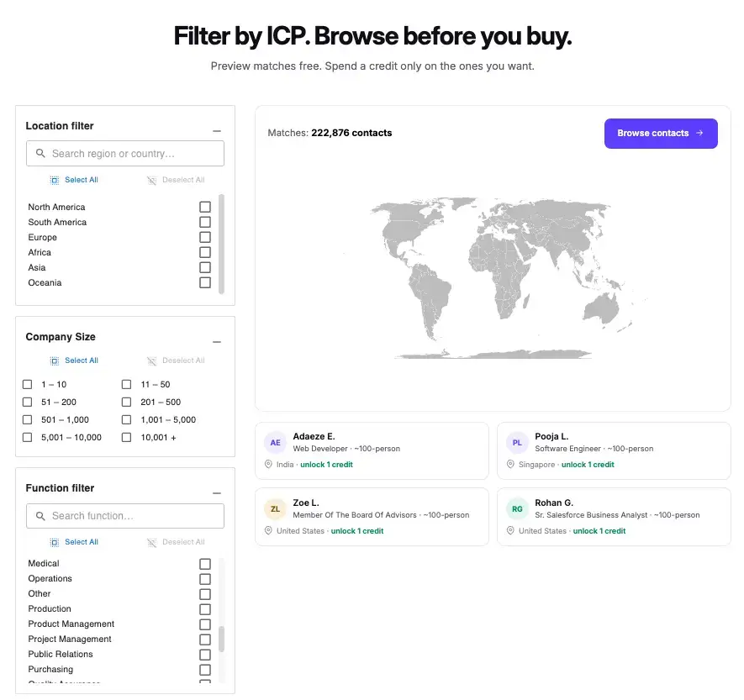This screenshot has width=744, height=700.
Task: Collapse the Location filter panel
Action: (217, 131)
